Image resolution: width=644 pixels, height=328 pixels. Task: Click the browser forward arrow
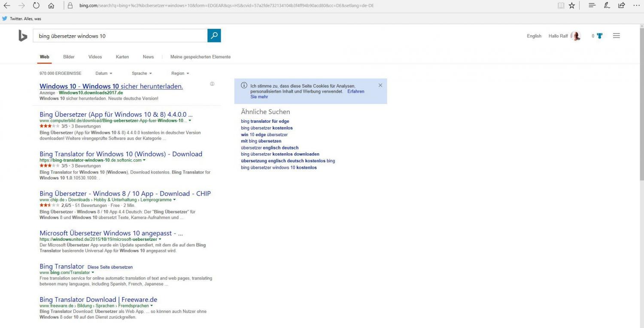tap(21, 6)
